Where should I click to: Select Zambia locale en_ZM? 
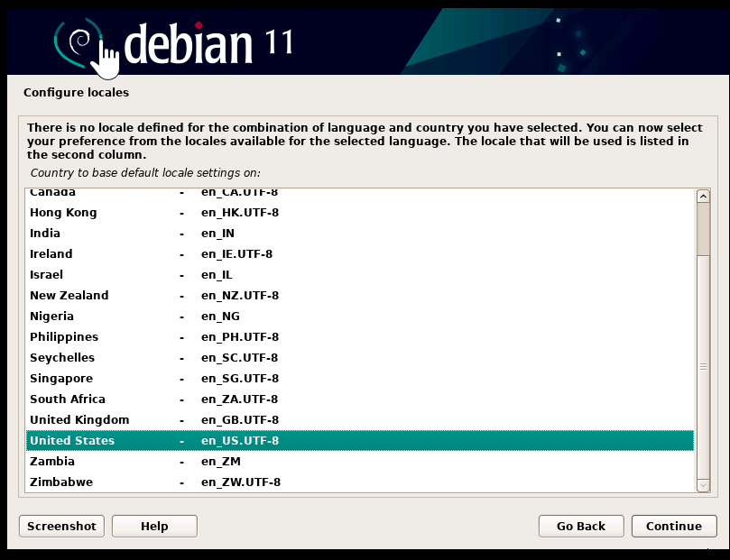(x=360, y=462)
